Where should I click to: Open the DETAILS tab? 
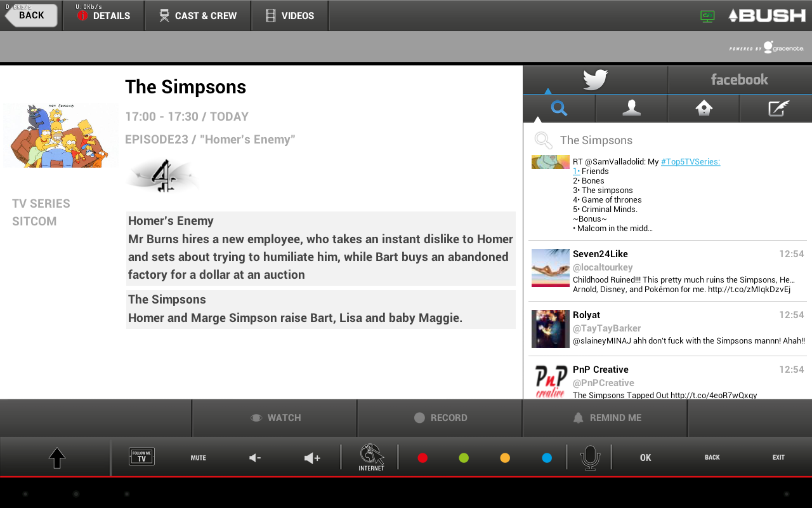click(x=103, y=16)
